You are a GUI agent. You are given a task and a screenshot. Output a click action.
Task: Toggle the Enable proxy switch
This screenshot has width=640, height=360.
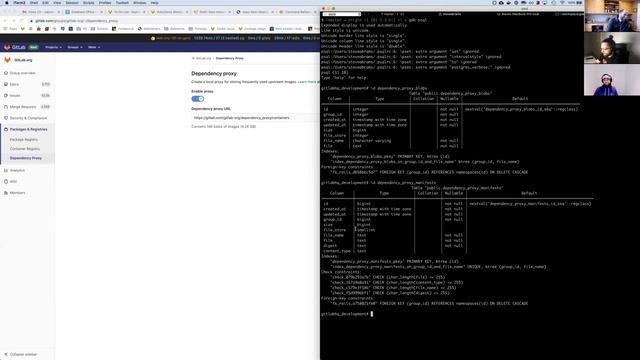click(198, 99)
